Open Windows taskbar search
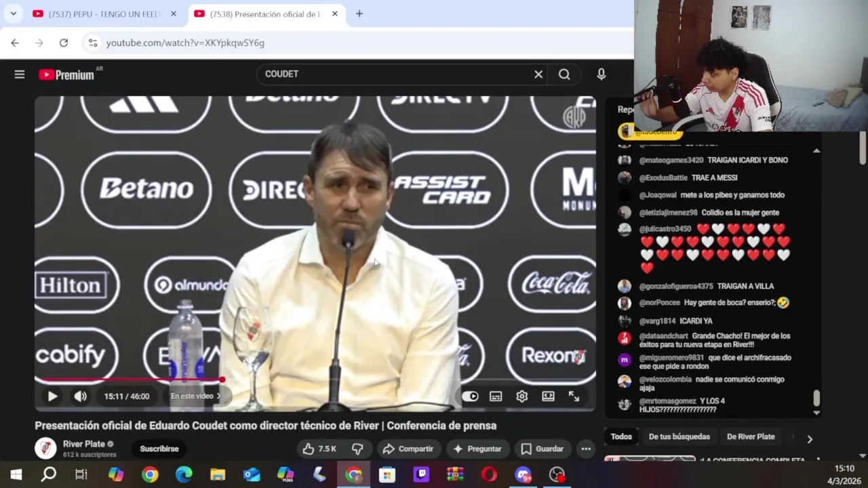868x488 pixels. pyautogui.click(x=49, y=474)
